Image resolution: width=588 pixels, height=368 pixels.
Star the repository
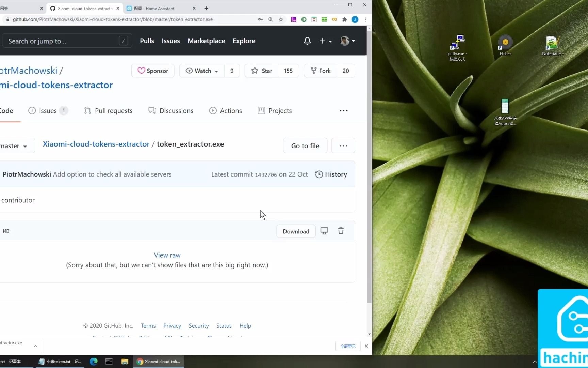click(262, 71)
